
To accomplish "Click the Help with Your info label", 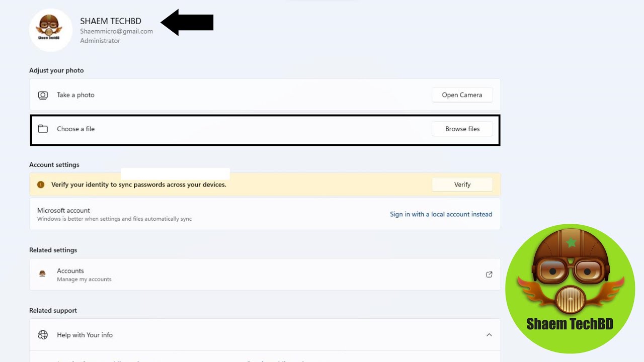I will pos(85,335).
